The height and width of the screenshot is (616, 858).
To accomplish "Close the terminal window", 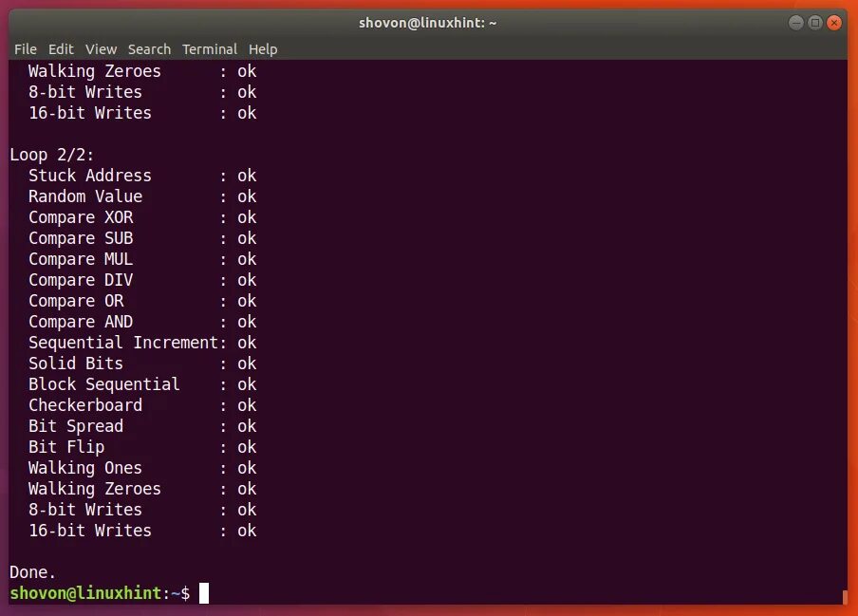I will [x=834, y=23].
